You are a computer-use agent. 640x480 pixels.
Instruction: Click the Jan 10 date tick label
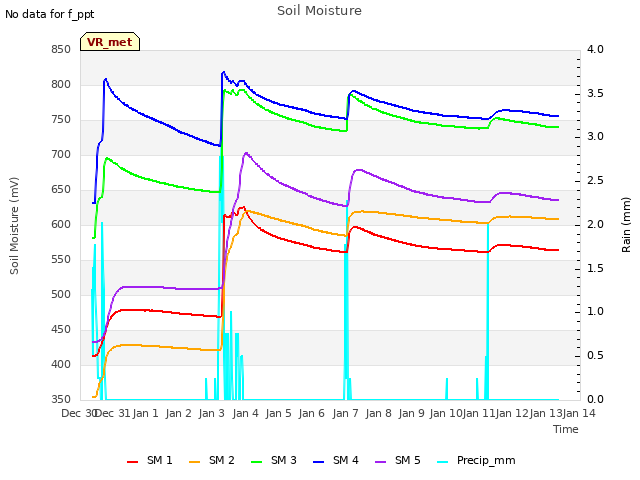[x=446, y=413]
